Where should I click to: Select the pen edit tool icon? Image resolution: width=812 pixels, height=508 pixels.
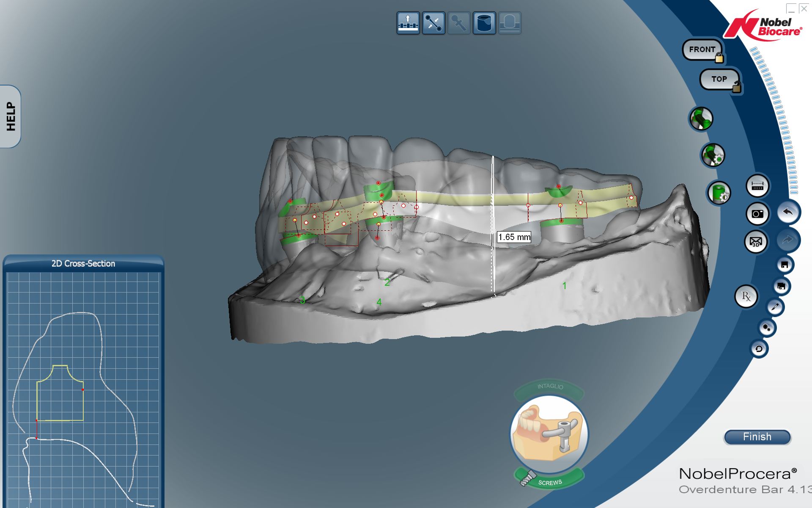[775, 307]
